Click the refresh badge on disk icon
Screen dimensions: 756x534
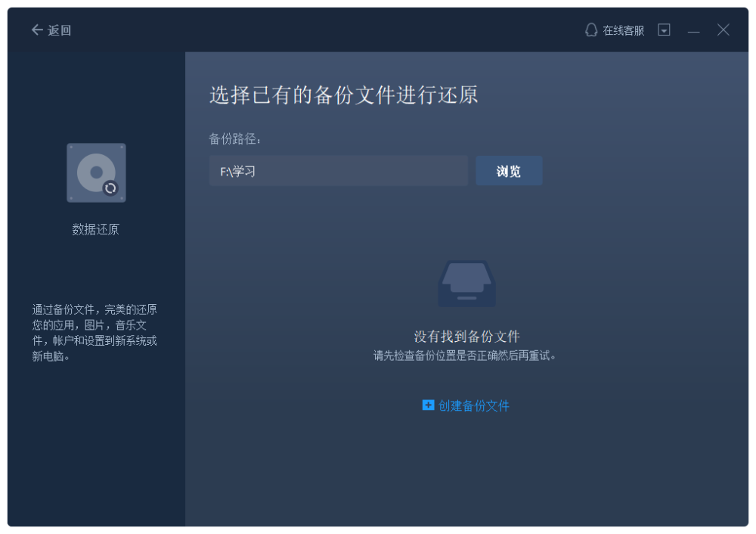pyautogui.click(x=110, y=188)
